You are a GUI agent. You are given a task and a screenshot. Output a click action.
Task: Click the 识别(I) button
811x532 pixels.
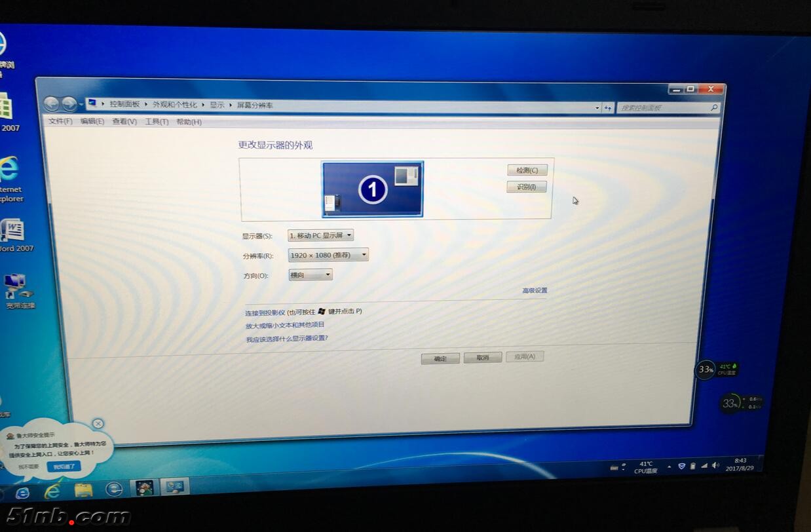tap(527, 187)
